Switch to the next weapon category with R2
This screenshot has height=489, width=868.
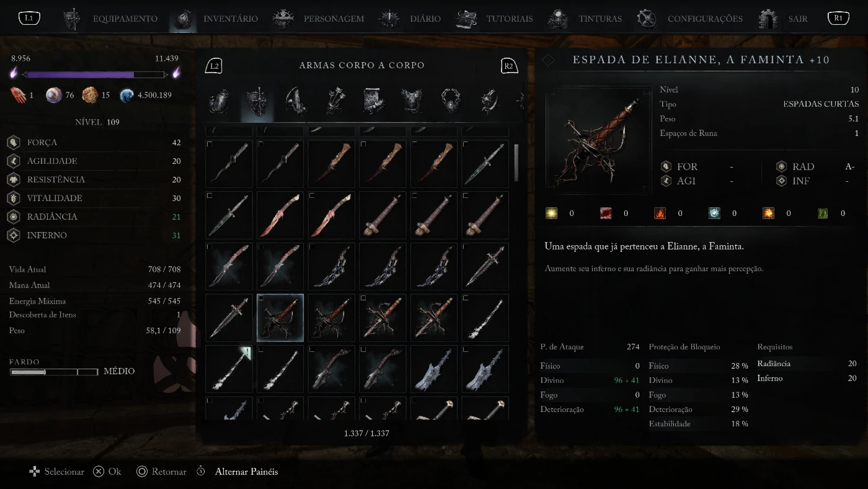pos(509,66)
